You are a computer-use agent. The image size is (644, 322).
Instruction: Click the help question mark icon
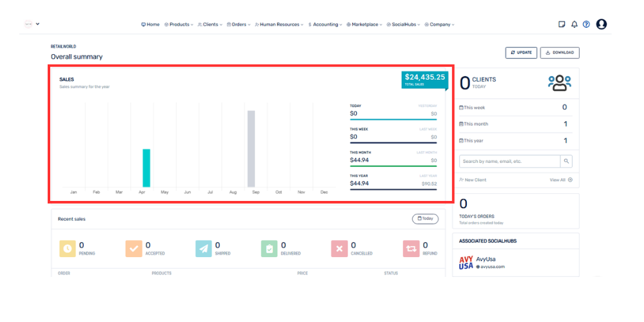tap(586, 24)
